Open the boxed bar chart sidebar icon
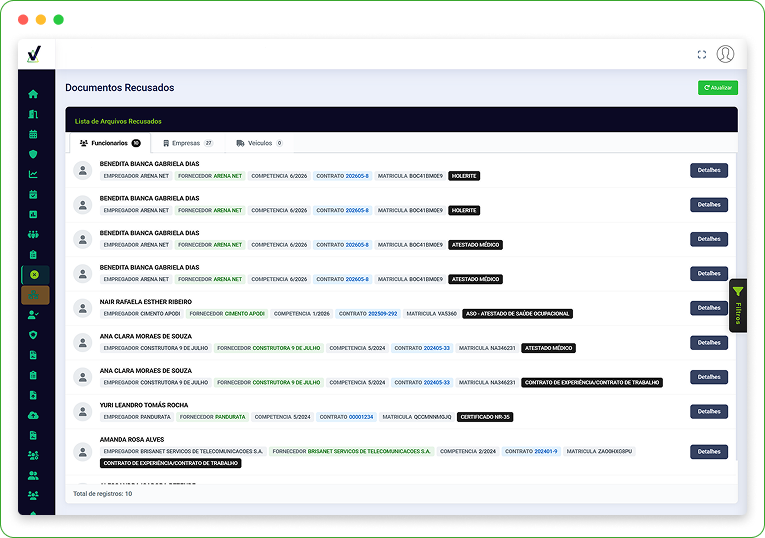 click(33, 214)
